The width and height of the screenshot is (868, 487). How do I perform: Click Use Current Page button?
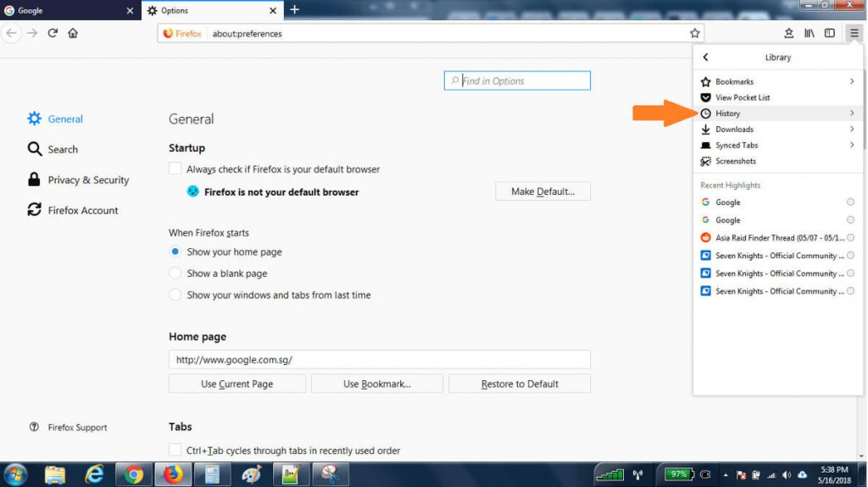(x=237, y=384)
